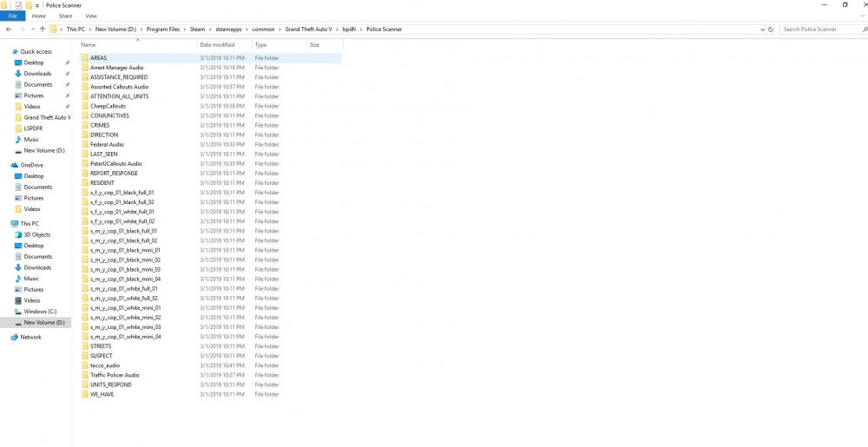Open the address bar history dropdown

[x=763, y=30]
